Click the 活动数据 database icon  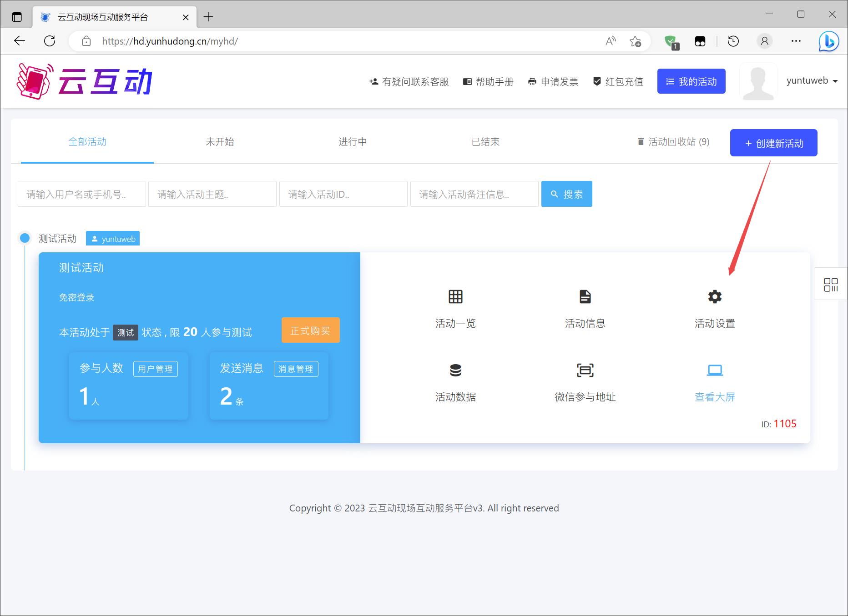pyautogui.click(x=455, y=371)
